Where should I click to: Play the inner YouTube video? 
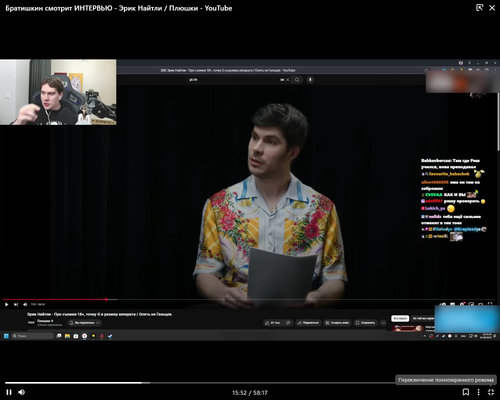pos(6,304)
